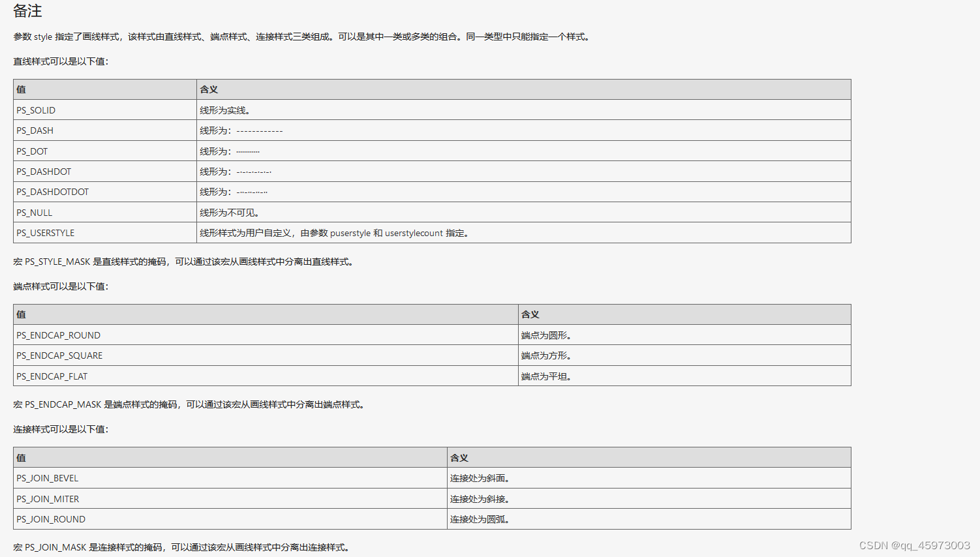This screenshot has width=980, height=557.
Task: Click the dashed-line sample in the PS_DASH row
Action: point(260,131)
